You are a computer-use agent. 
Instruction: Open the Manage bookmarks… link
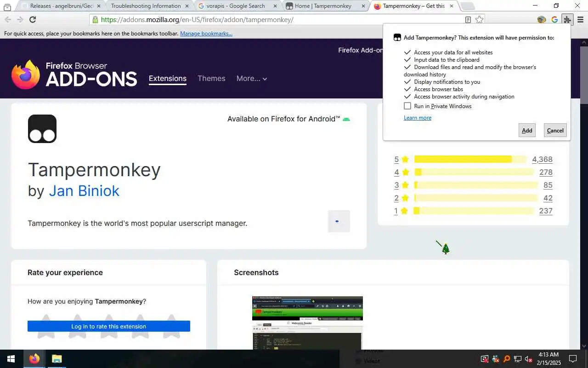206,34
